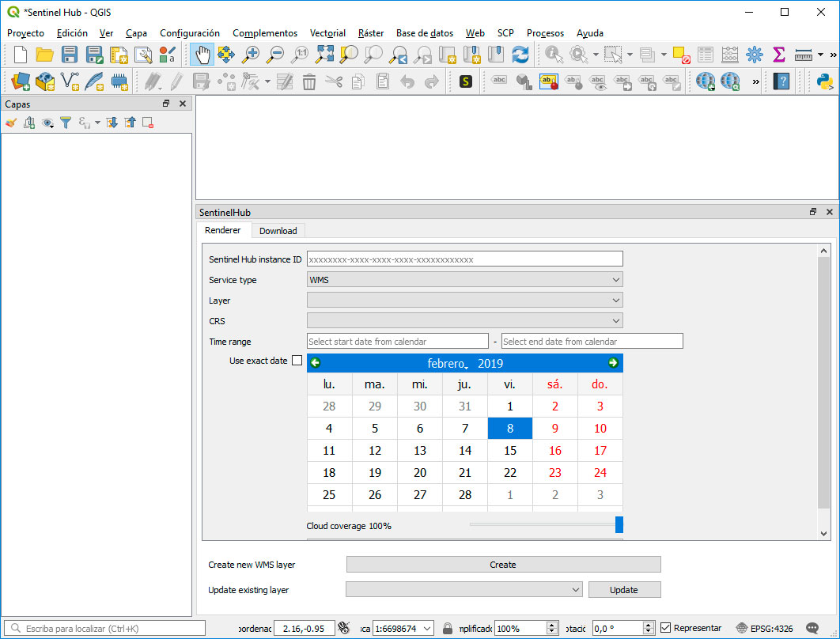This screenshot has height=639, width=840.
Task: Open layer styling brush icon in Capas
Action: pos(11,123)
